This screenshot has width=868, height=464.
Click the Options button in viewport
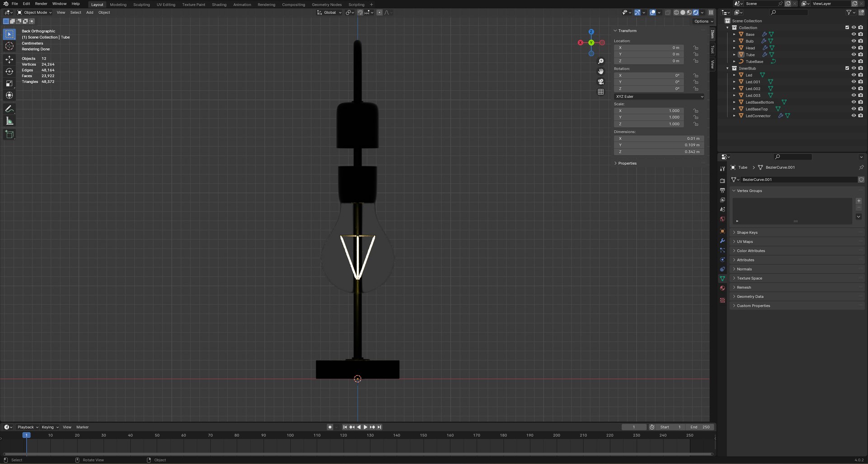[703, 21]
